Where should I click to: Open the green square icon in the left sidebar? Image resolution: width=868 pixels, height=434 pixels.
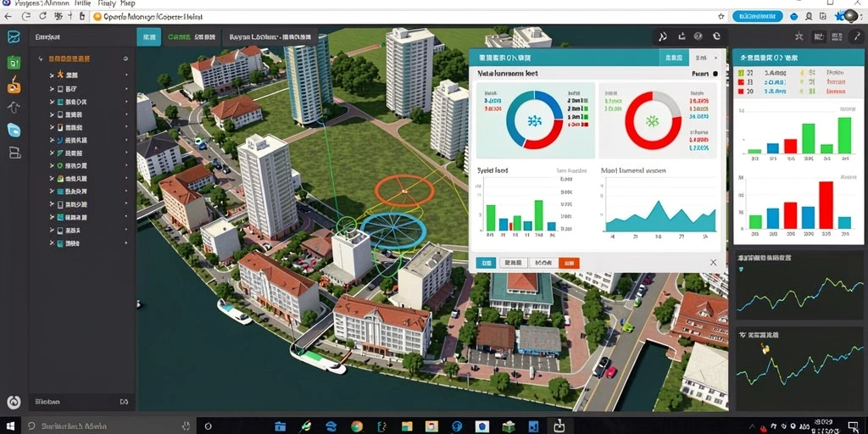coord(14,62)
